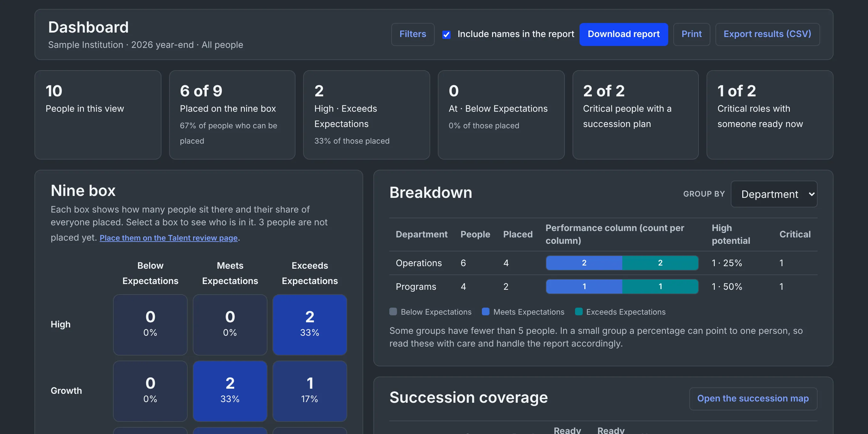This screenshot has height=434, width=868.
Task: Click the Succession coverage heading
Action: (x=468, y=397)
